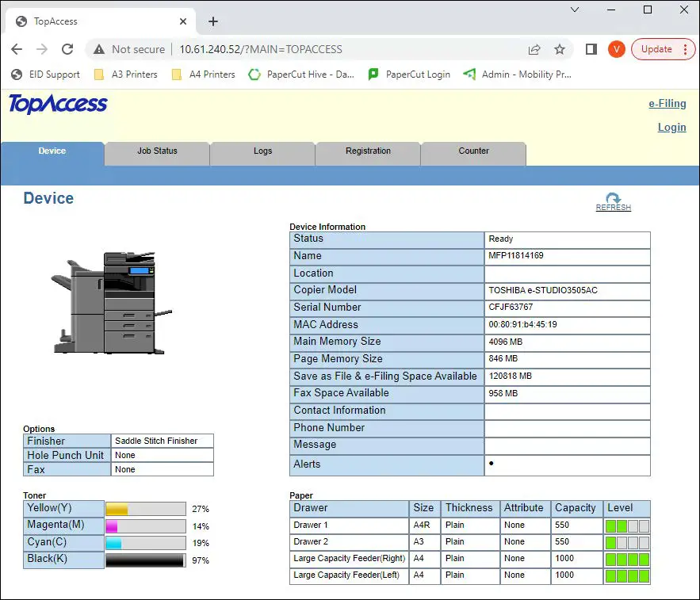Open the PaperCut Login bookmark

coord(409,75)
